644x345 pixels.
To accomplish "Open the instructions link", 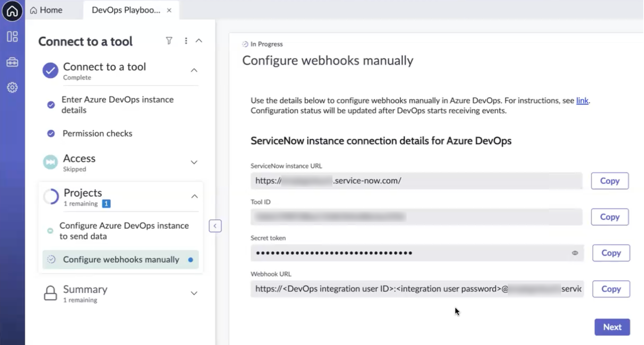I will coord(582,101).
